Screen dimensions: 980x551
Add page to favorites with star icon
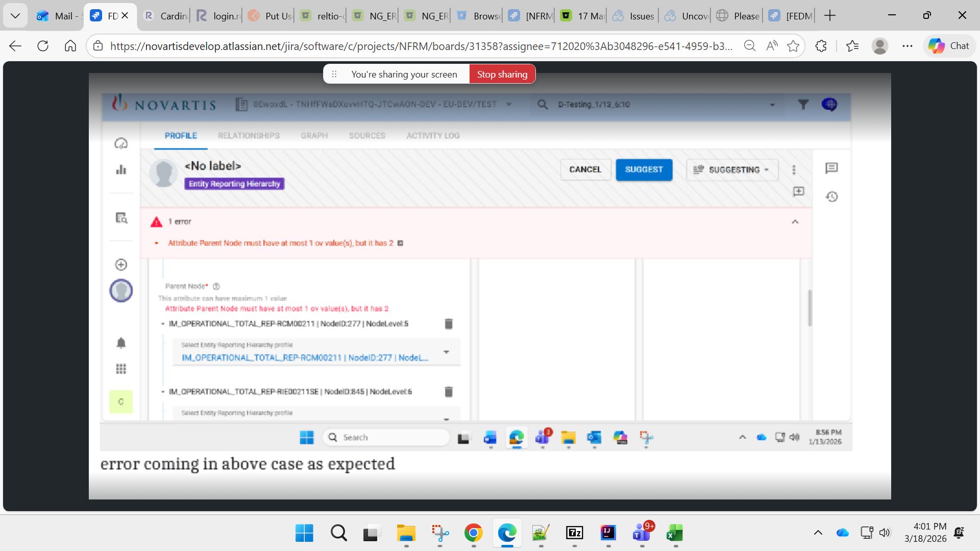(793, 46)
